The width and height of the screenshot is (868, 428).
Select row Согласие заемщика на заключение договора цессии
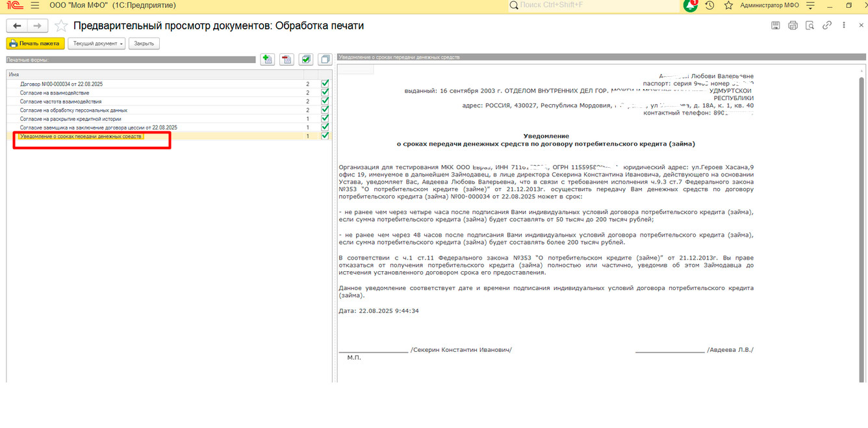click(169, 127)
